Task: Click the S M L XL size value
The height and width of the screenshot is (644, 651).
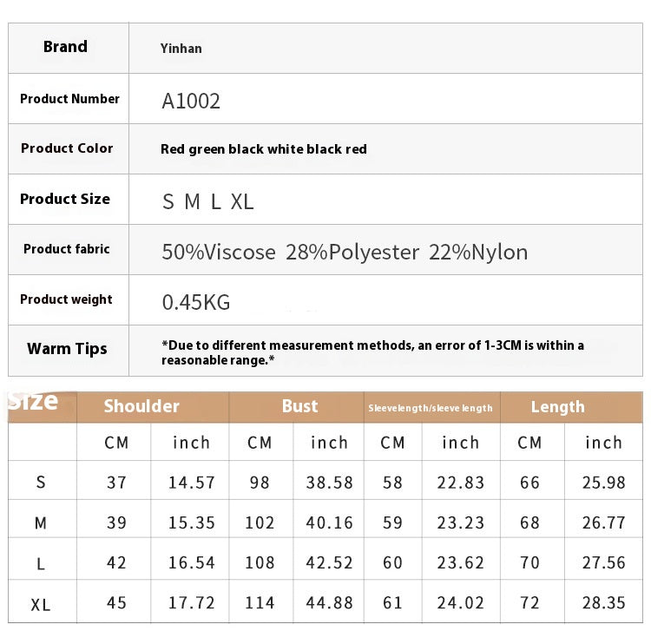Action: pyautogui.click(x=208, y=202)
